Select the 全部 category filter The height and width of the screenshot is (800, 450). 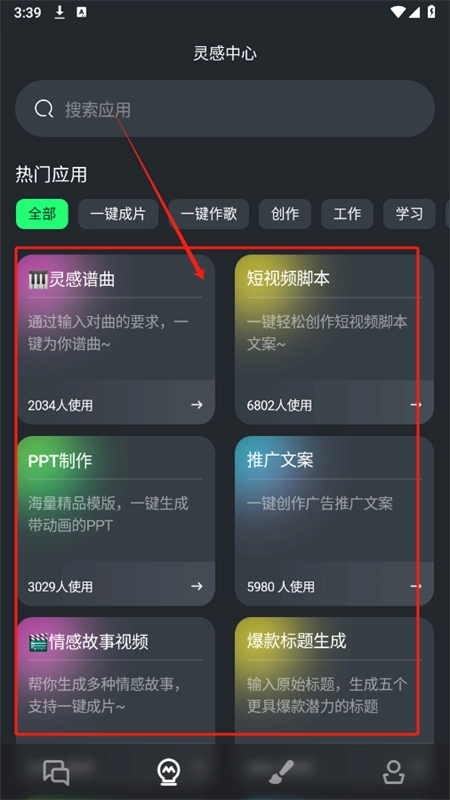[42, 214]
